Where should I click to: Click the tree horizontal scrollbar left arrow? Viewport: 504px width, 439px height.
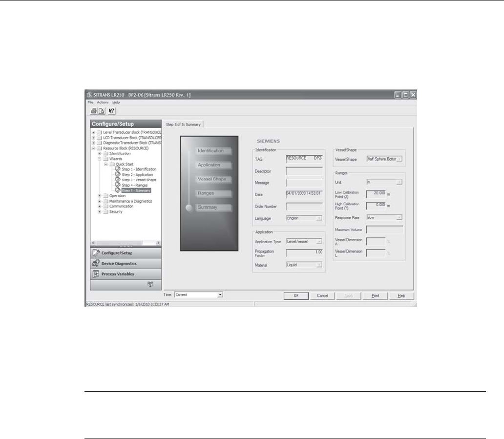click(93, 243)
